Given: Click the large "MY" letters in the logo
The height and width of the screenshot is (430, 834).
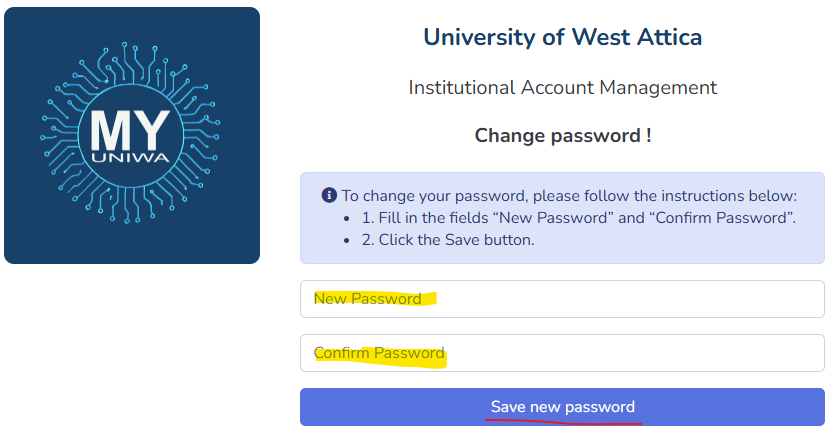Looking at the screenshot, I should pyautogui.click(x=132, y=131).
